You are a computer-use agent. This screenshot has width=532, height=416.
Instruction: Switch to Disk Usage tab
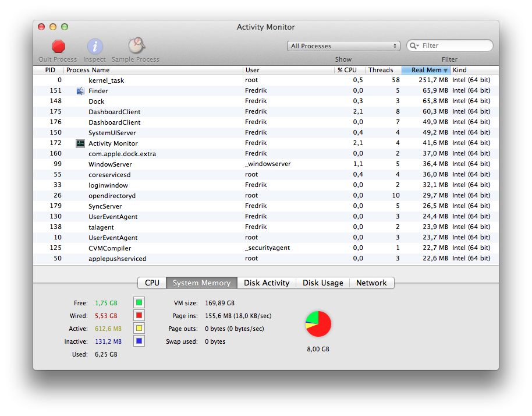point(322,283)
